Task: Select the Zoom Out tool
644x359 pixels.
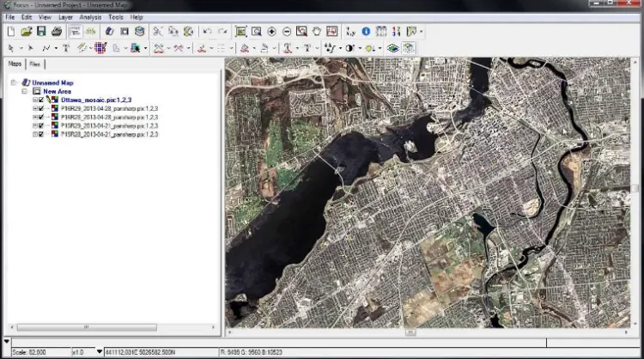Action: (287, 32)
